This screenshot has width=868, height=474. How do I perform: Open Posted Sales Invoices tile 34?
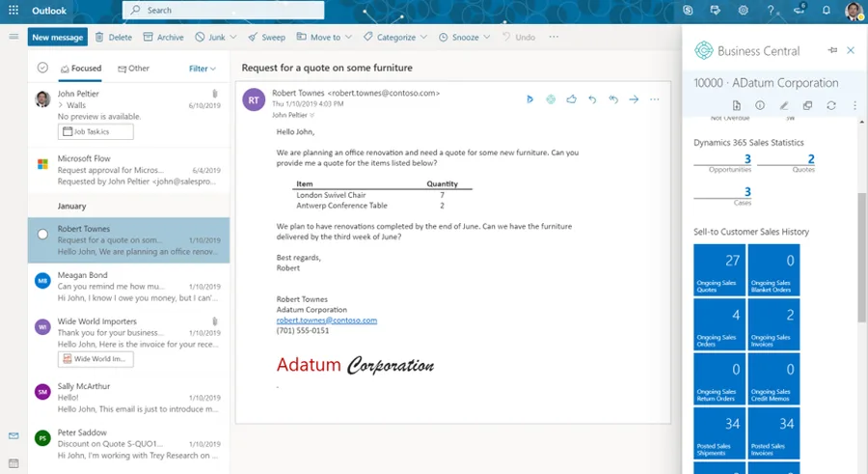pyautogui.click(x=773, y=433)
